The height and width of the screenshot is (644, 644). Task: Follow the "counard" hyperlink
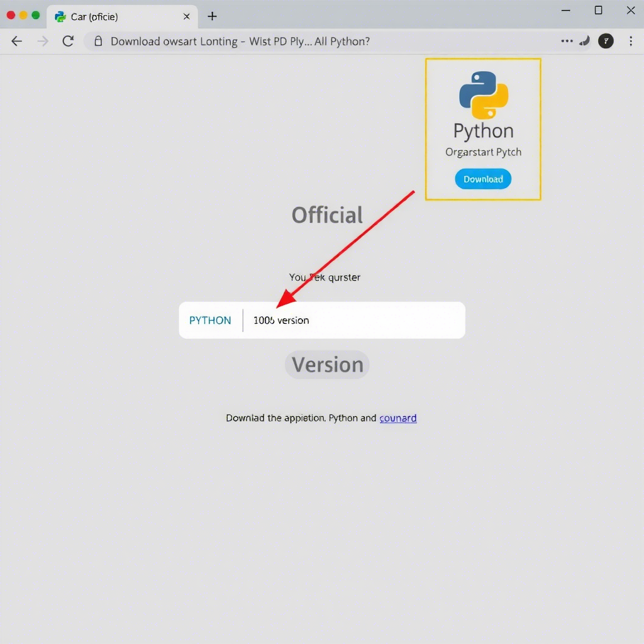point(397,418)
